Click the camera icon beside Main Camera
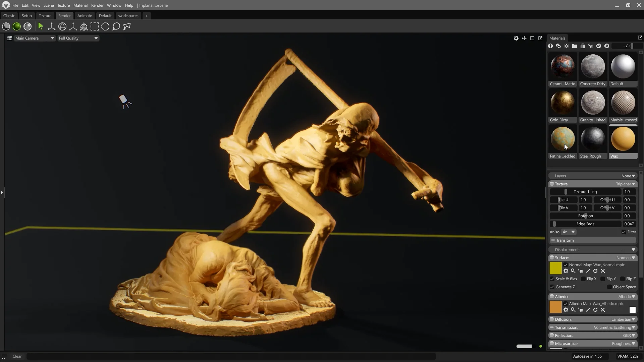The image size is (644, 362). click(10, 38)
